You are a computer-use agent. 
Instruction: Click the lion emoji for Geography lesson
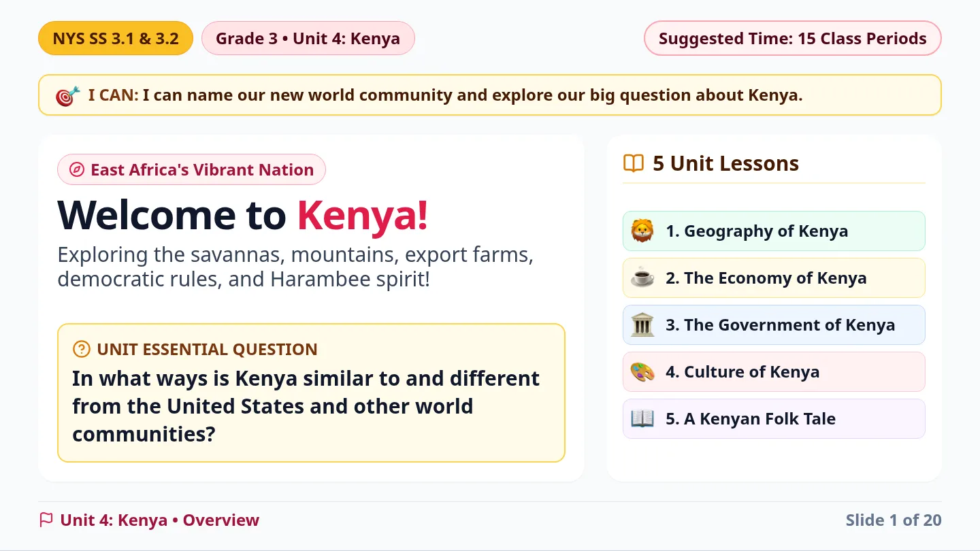tap(642, 231)
